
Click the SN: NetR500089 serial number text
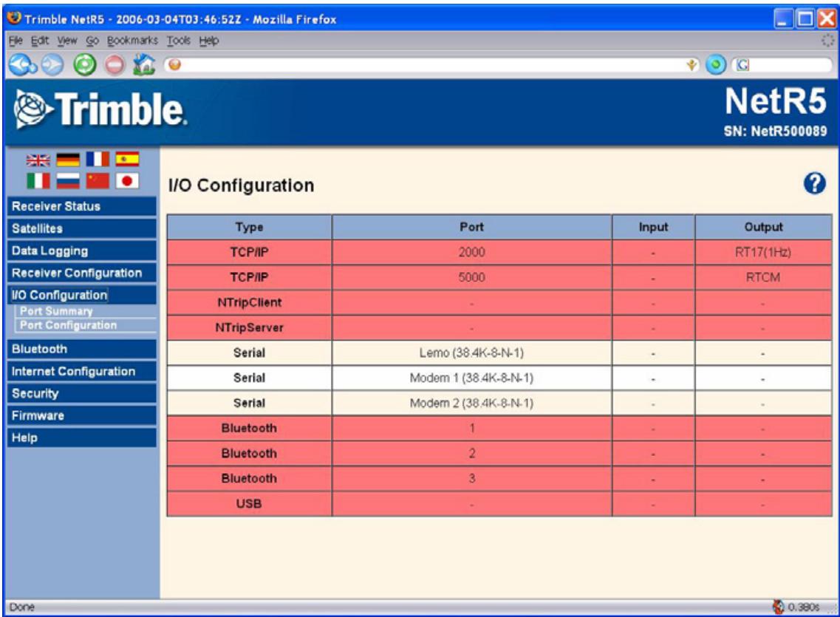coord(775,132)
